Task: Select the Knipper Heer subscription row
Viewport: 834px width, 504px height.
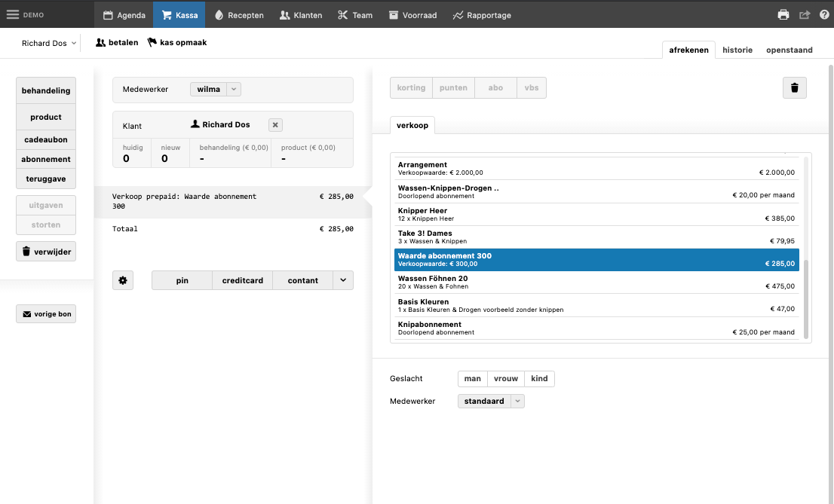Action: coord(596,215)
